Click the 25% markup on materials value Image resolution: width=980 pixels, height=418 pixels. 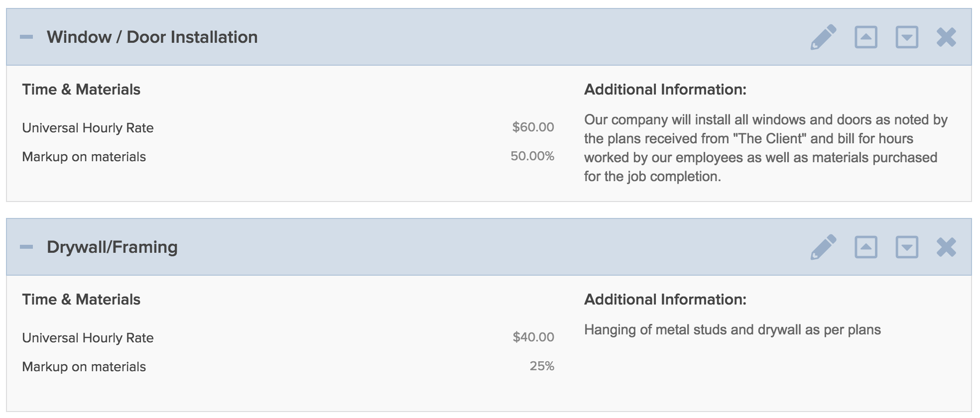point(542,366)
